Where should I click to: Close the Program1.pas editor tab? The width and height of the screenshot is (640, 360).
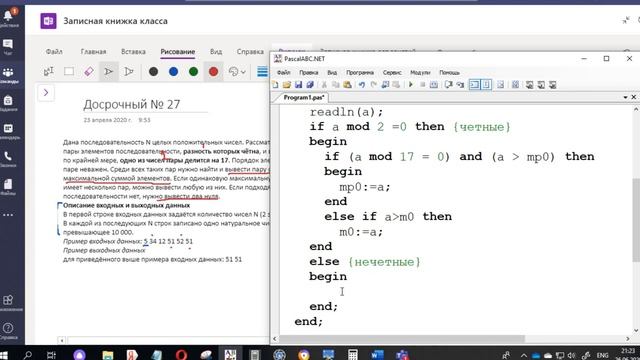(x=634, y=97)
